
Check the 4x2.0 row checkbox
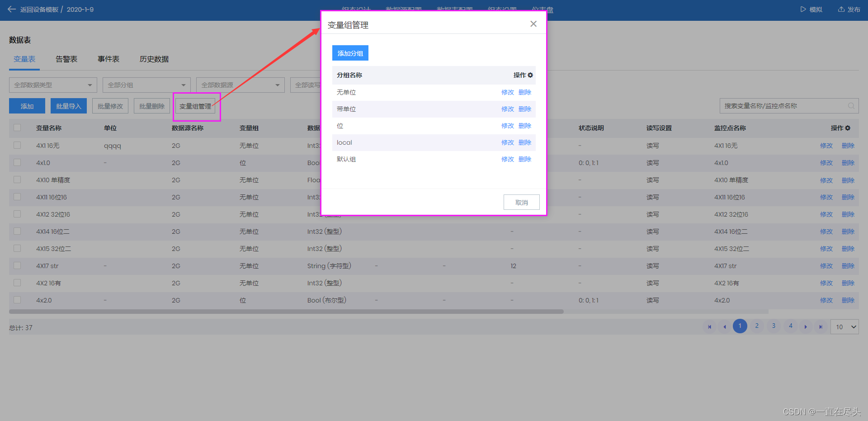coord(17,300)
